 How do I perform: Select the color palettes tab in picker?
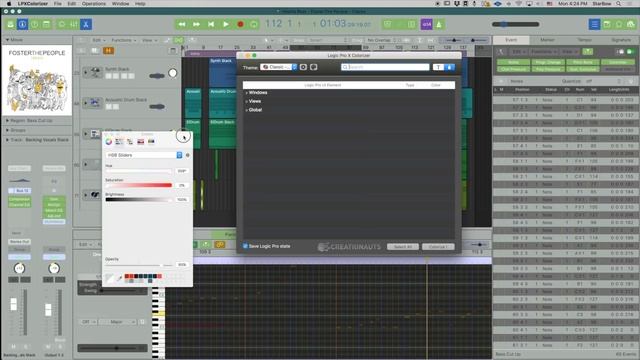coord(130,142)
